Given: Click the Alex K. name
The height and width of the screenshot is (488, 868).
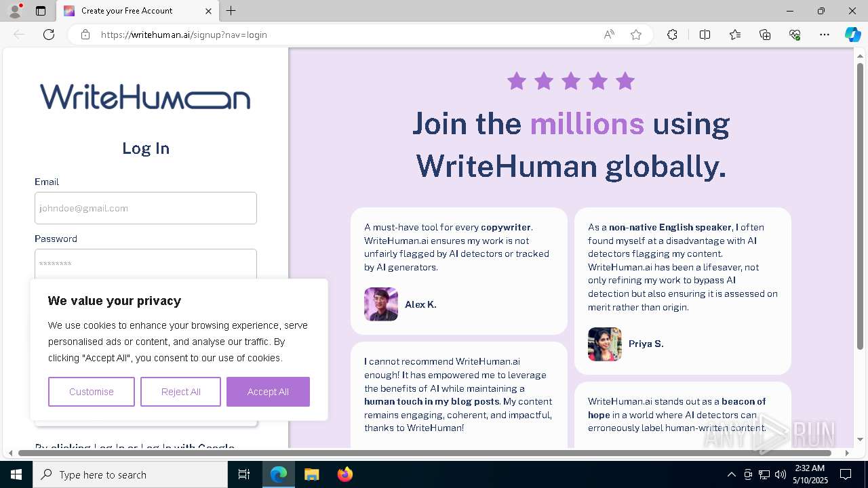Looking at the screenshot, I should coord(420,305).
